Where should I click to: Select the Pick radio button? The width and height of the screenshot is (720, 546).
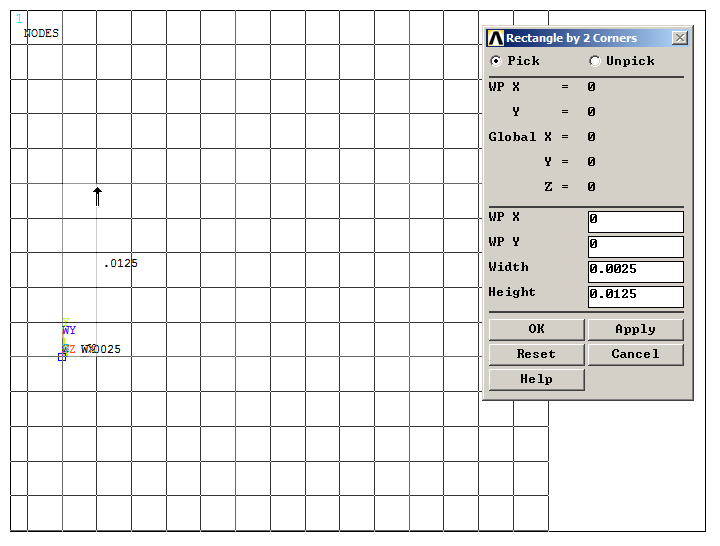495,61
